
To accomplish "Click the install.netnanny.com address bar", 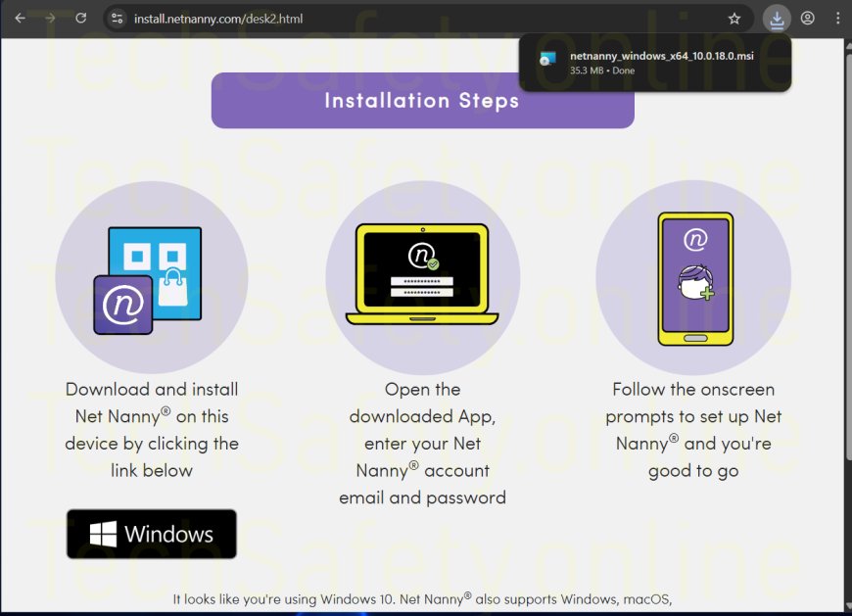I will click(392, 19).
